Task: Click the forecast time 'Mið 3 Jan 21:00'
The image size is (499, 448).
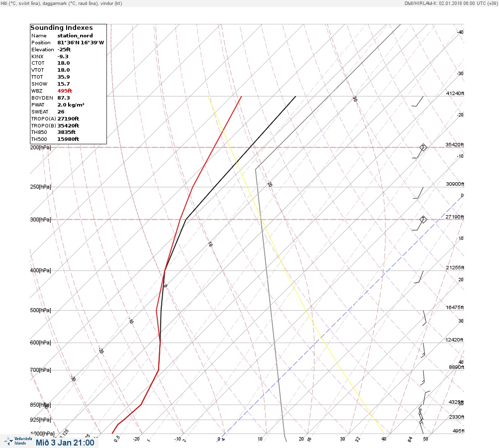Action: click(x=65, y=443)
